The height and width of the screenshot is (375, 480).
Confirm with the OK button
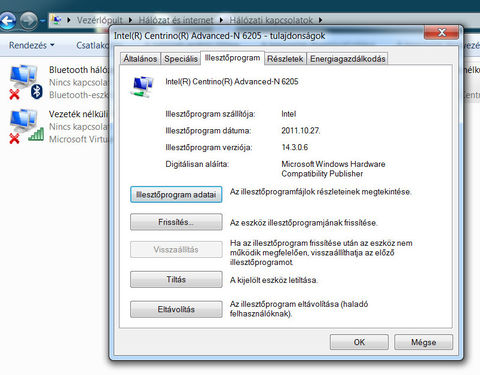click(359, 342)
